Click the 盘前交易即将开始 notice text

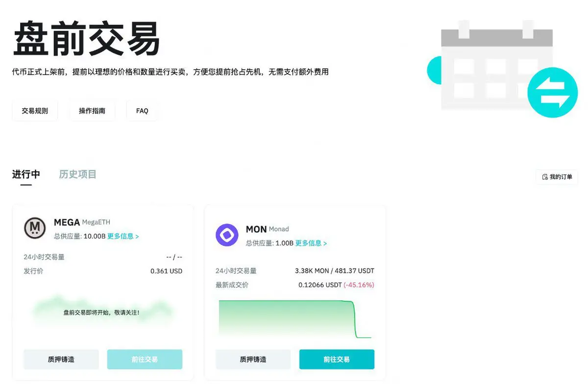[x=101, y=312]
